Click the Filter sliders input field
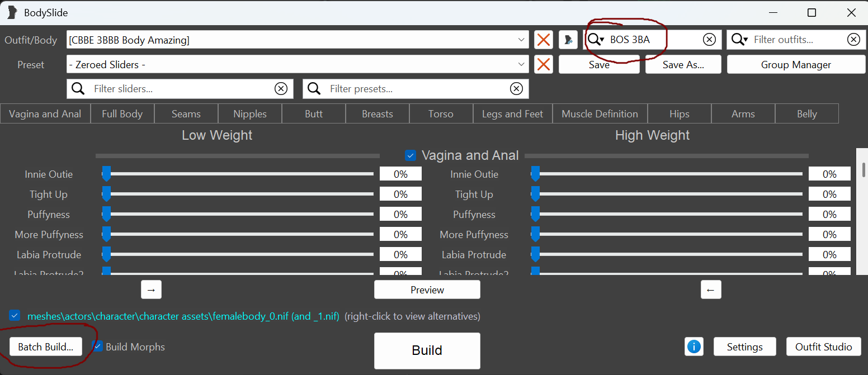The width and height of the screenshot is (868, 375). [180, 89]
